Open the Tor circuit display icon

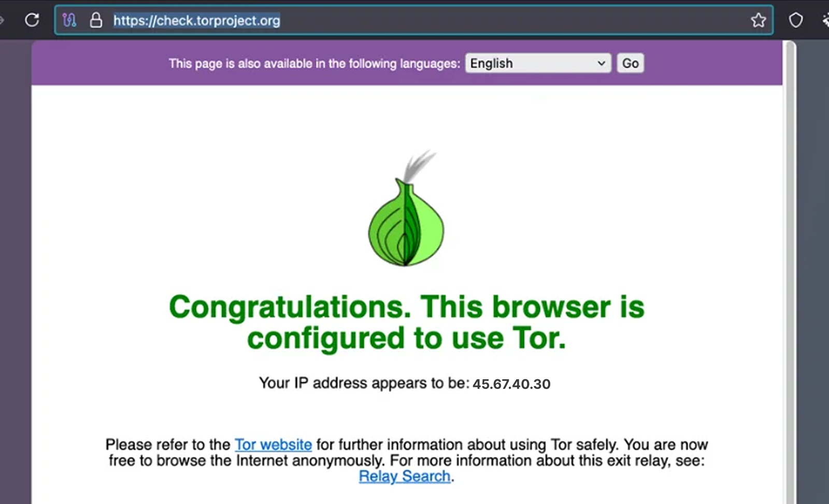[69, 20]
